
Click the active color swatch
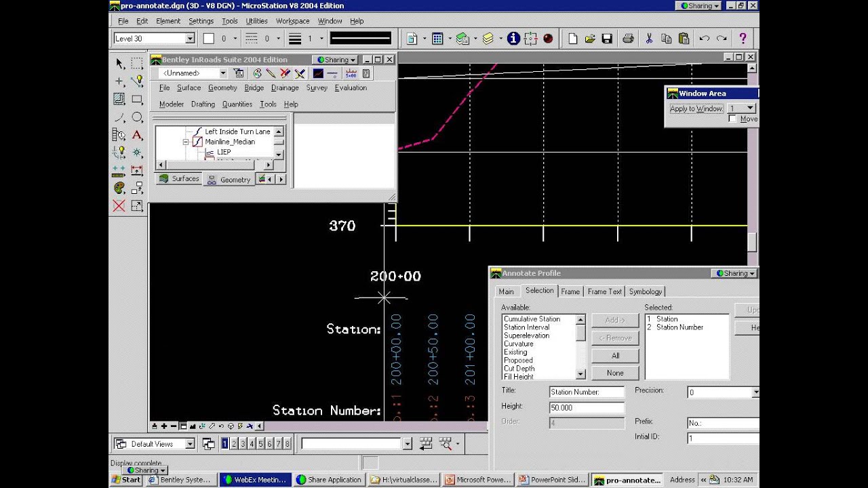point(209,39)
